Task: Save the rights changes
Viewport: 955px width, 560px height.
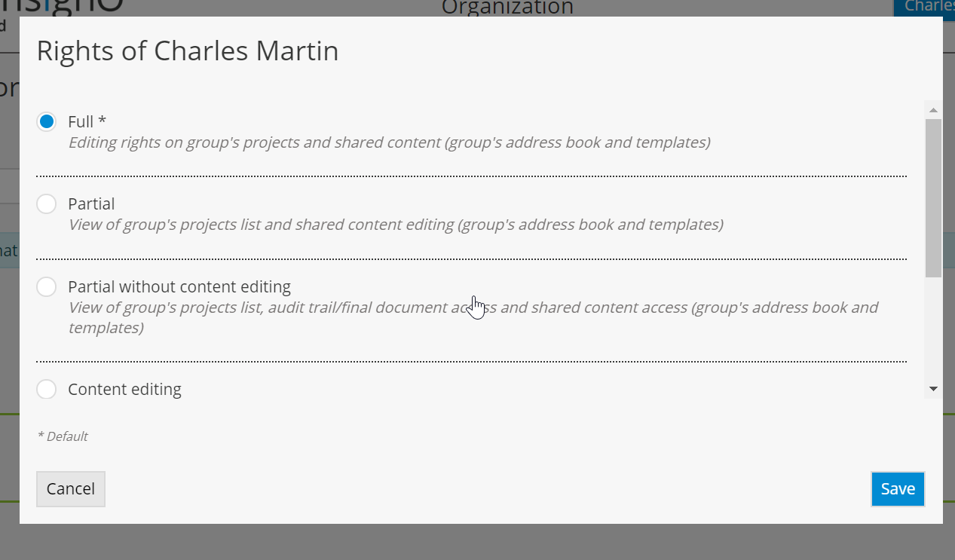Action: tap(898, 489)
